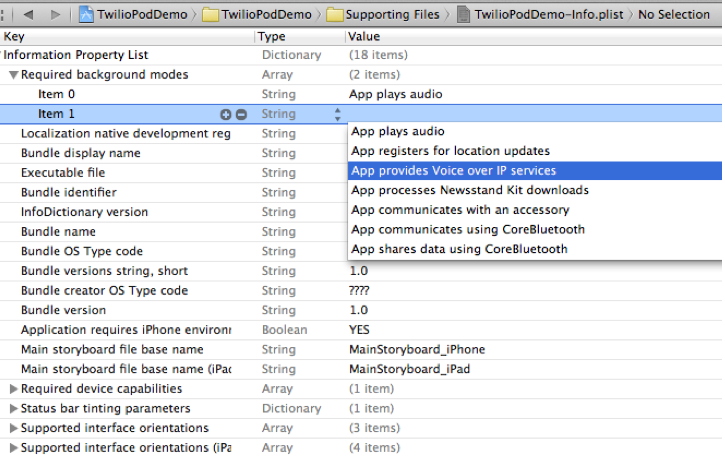The image size is (725, 456).
Task: Click the MainStoryboard_iPhone value
Action: 417,350
